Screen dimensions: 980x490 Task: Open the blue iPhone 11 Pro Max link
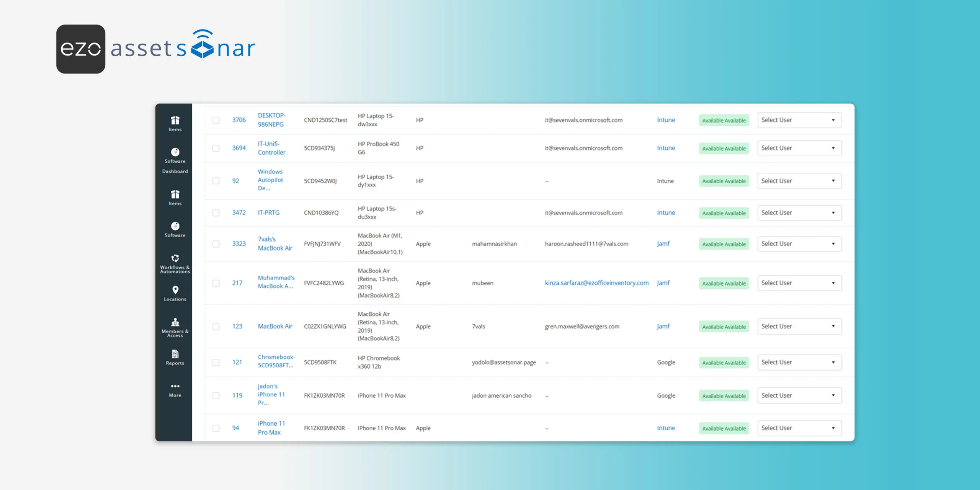point(271,428)
